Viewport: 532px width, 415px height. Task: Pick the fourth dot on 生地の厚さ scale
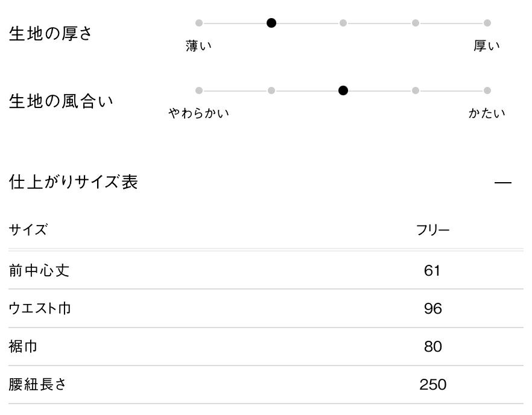(x=416, y=23)
